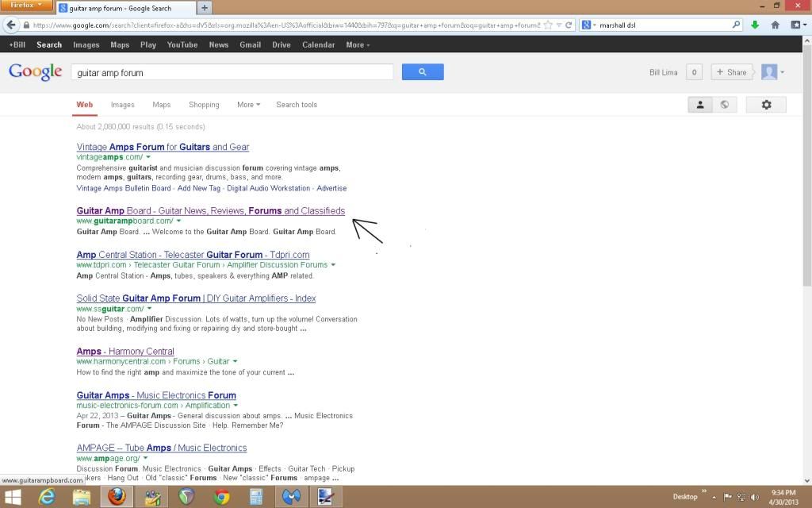Open Google Chrome from the taskbar
Image resolution: width=812 pixels, height=508 pixels.
click(x=222, y=497)
